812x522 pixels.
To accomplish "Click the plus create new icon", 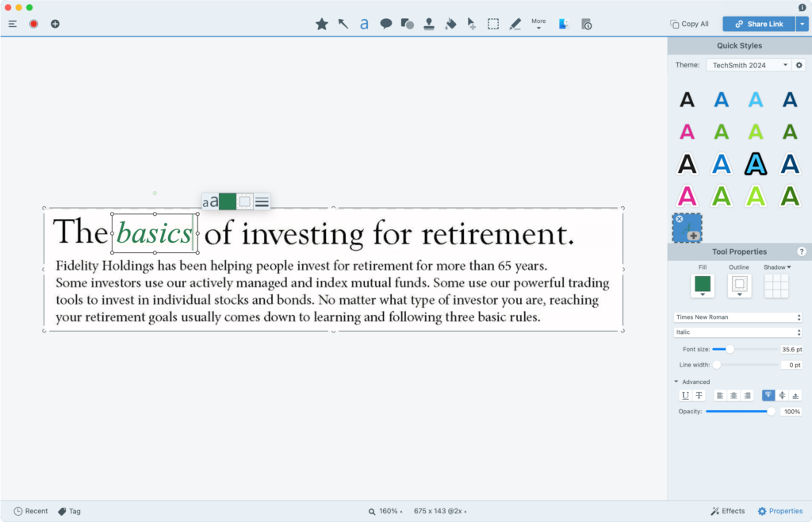I will tap(55, 24).
